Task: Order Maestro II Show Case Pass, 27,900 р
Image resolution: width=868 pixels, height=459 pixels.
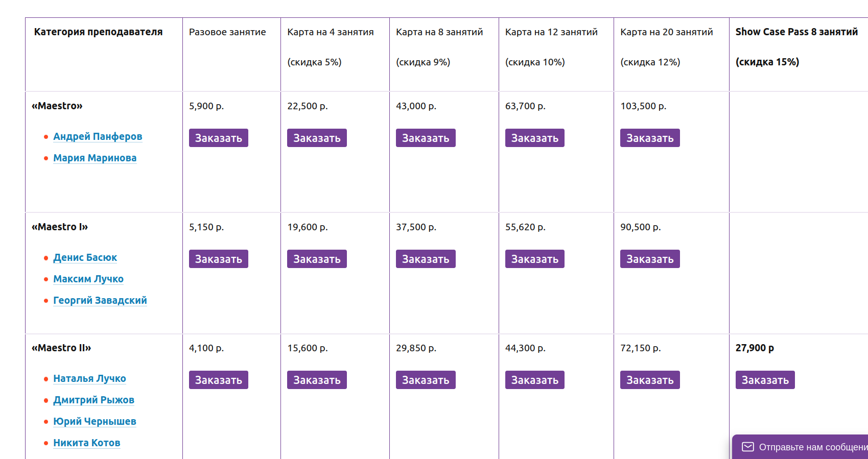Action: [x=765, y=380]
